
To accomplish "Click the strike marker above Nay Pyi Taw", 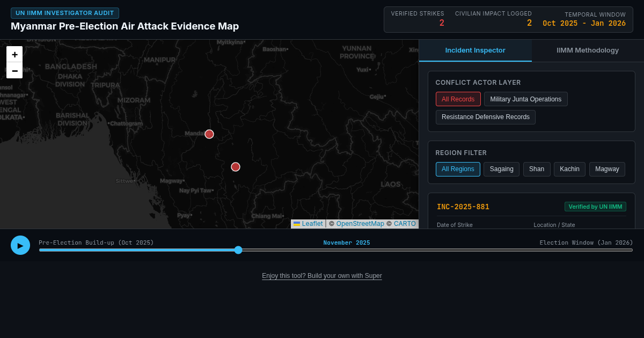I will tap(236, 167).
